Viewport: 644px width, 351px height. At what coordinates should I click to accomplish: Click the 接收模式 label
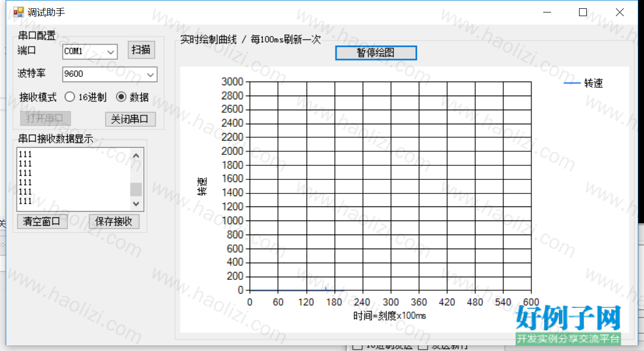38,97
